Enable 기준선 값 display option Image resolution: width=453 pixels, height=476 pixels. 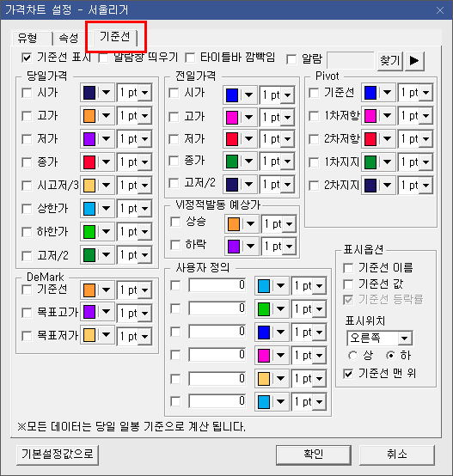click(348, 284)
